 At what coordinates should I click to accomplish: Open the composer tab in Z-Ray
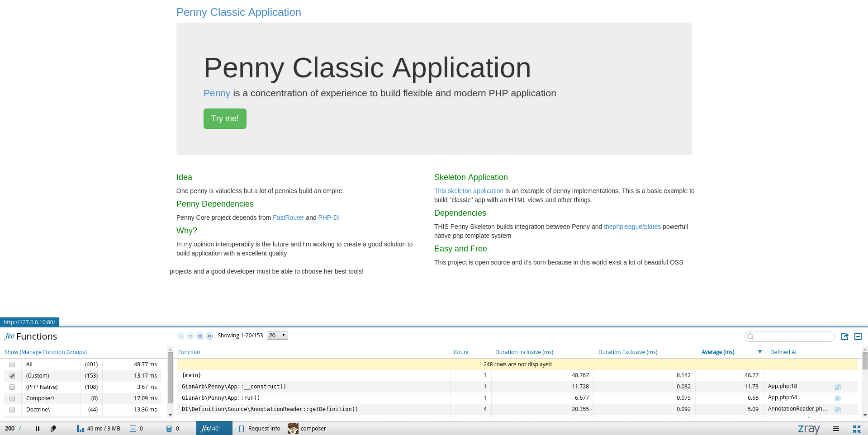point(307,429)
